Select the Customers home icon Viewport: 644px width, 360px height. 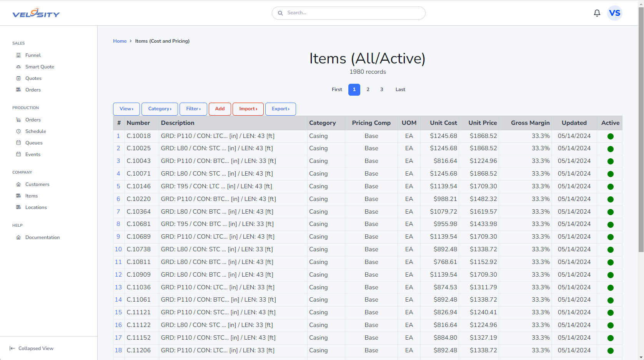(18, 184)
